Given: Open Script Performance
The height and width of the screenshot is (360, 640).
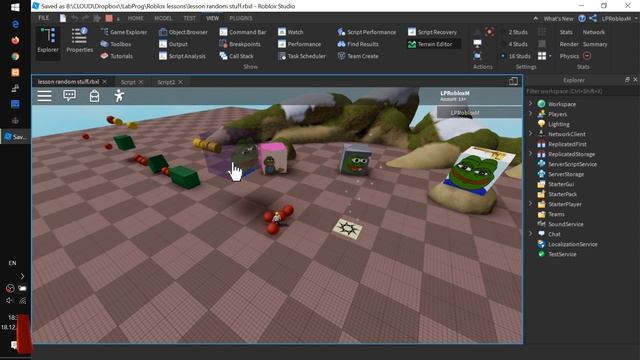Looking at the screenshot, I should click(x=367, y=32).
